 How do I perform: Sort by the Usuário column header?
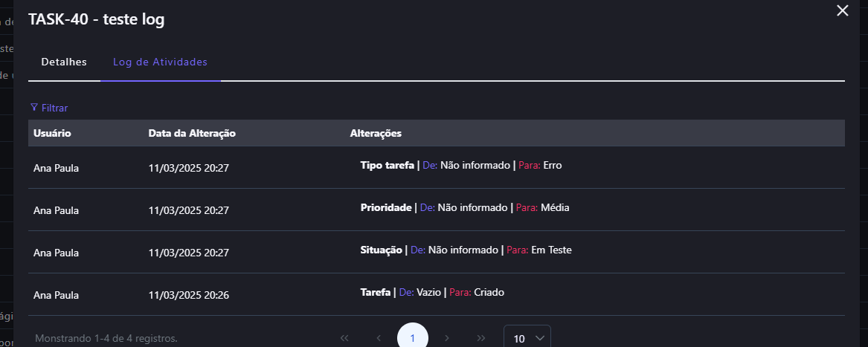click(x=52, y=133)
